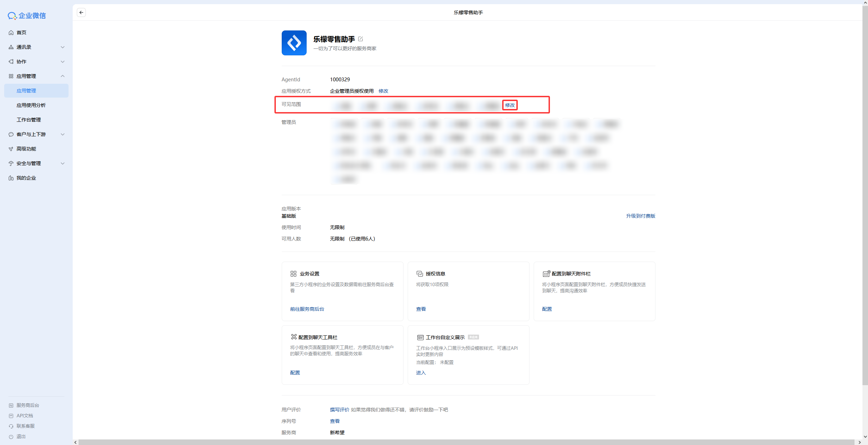
Task: Click the 高级功能 icon
Action: pos(11,149)
